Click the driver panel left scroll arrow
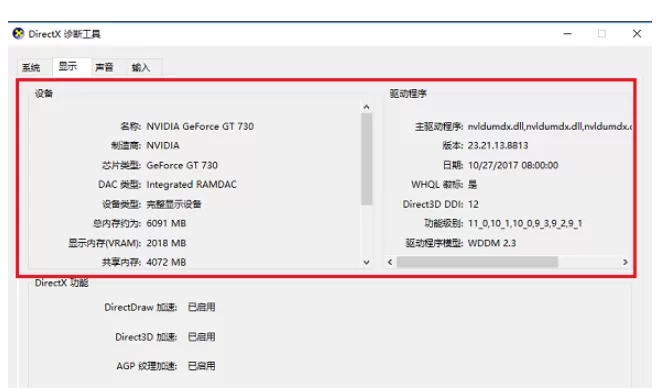 pyautogui.click(x=390, y=262)
